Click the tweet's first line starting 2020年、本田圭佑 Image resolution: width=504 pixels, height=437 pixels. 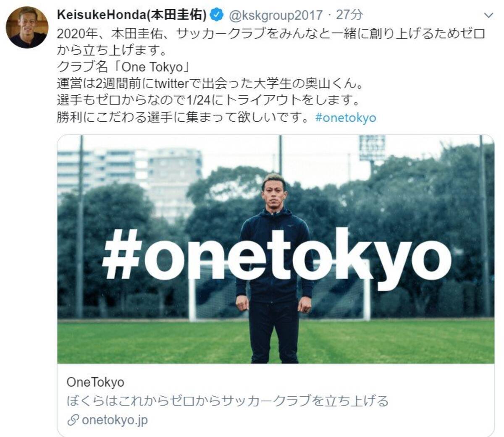[271, 34]
